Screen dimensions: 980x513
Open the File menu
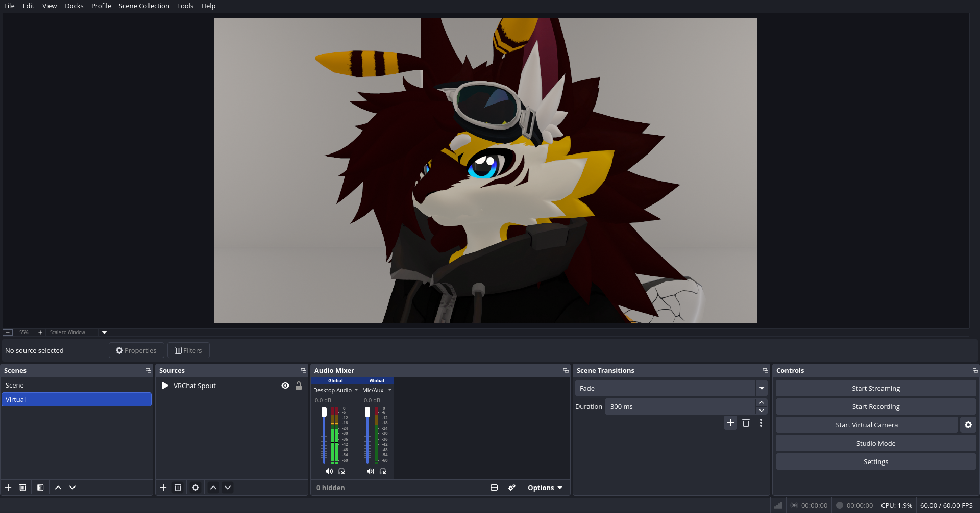(x=9, y=6)
